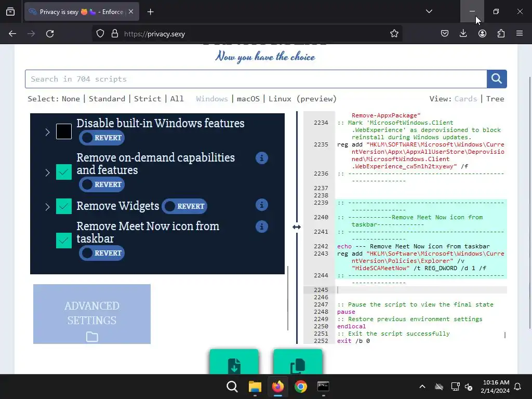Viewport: 532px width, 399px height.
Task: Open the tracking protection shield
Action: [x=100, y=34]
